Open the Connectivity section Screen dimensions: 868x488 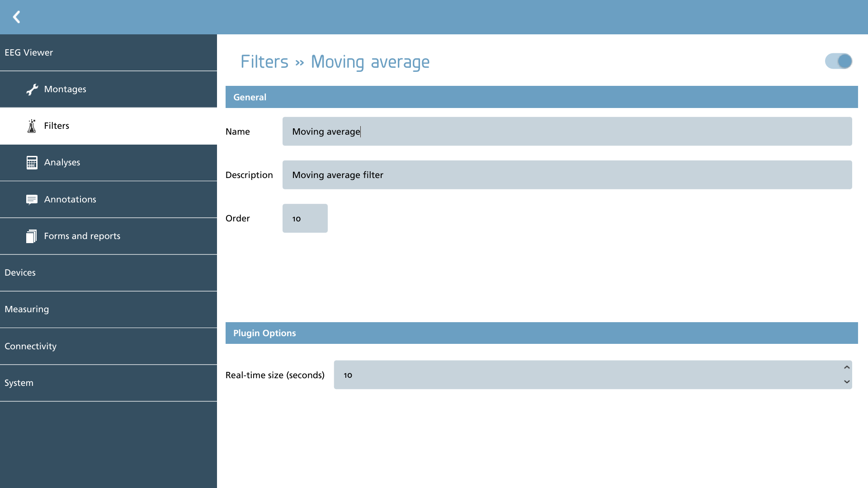point(108,347)
